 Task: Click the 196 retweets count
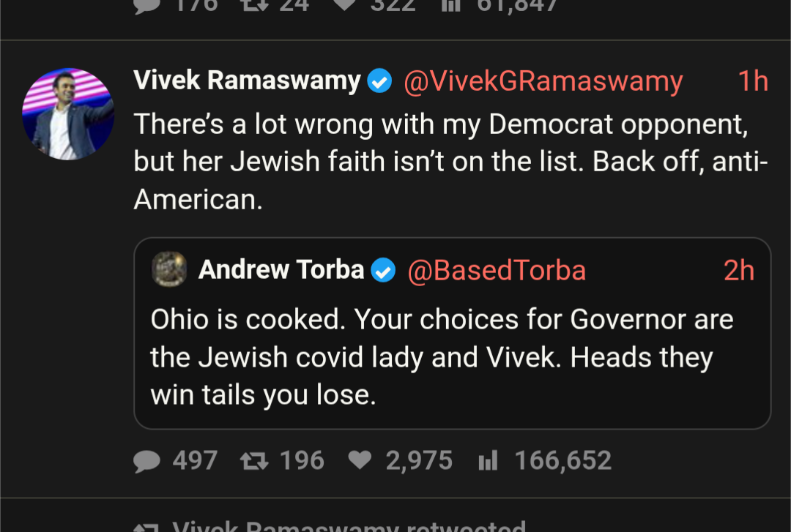302,461
